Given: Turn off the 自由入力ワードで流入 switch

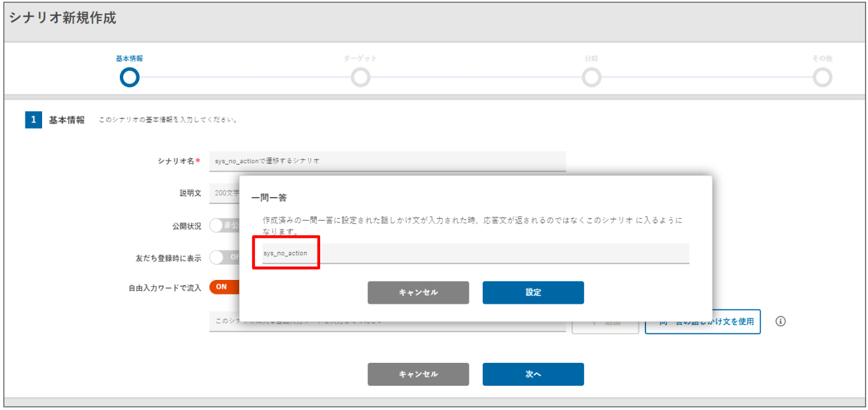Looking at the screenshot, I should (223, 287).
